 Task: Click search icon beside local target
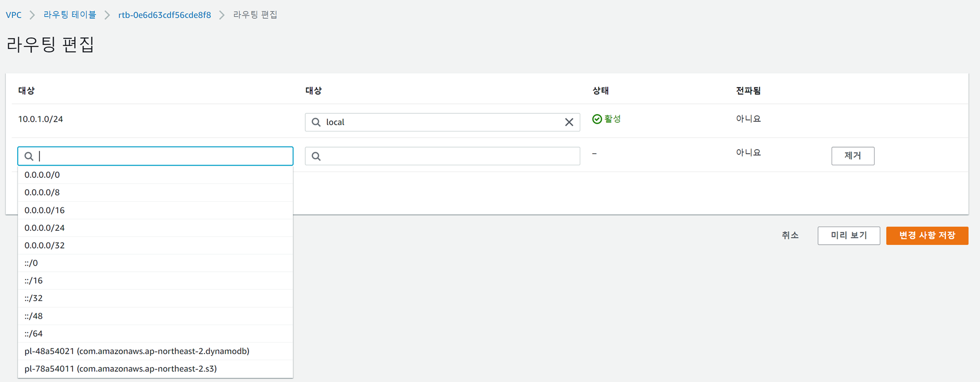click(x=316, y=122)
